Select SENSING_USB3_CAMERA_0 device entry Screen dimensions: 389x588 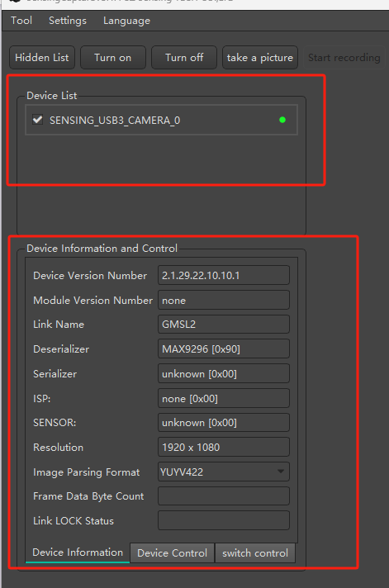tap(161, 120)
